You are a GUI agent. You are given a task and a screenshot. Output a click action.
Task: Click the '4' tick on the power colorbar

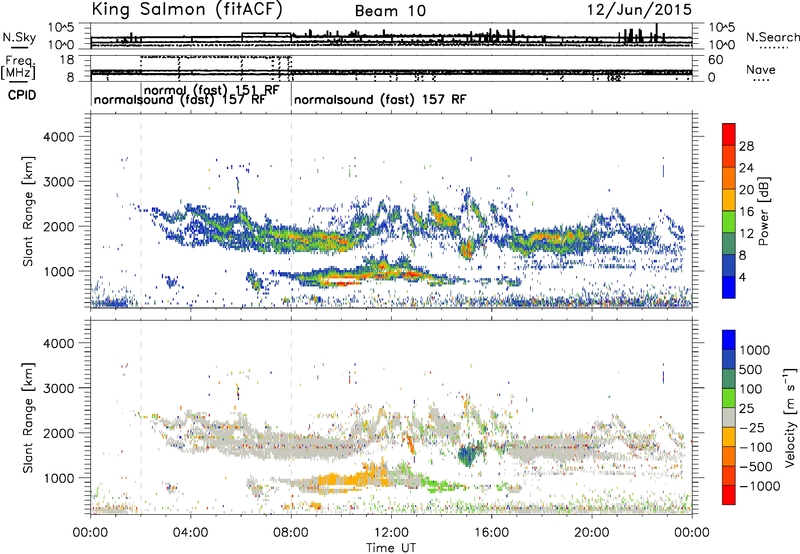click(743, 277)
